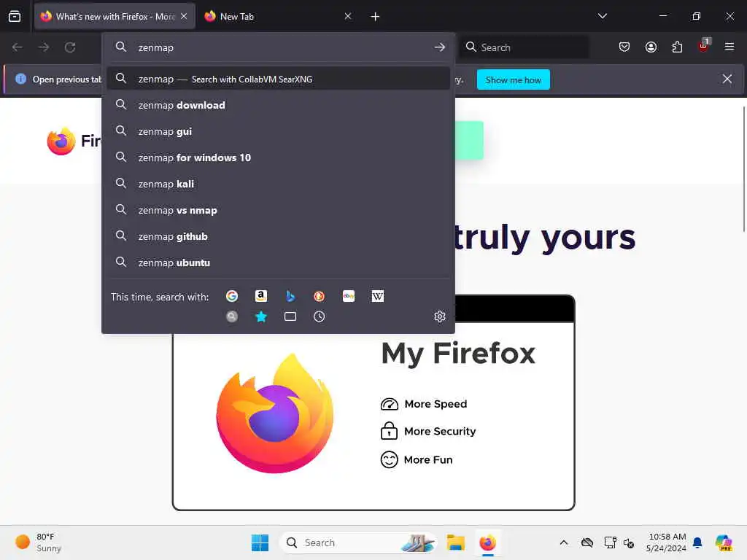Viewport: 747px width, 560px height.
Task: Click the My Firefox heading
Action: [458, 354]
